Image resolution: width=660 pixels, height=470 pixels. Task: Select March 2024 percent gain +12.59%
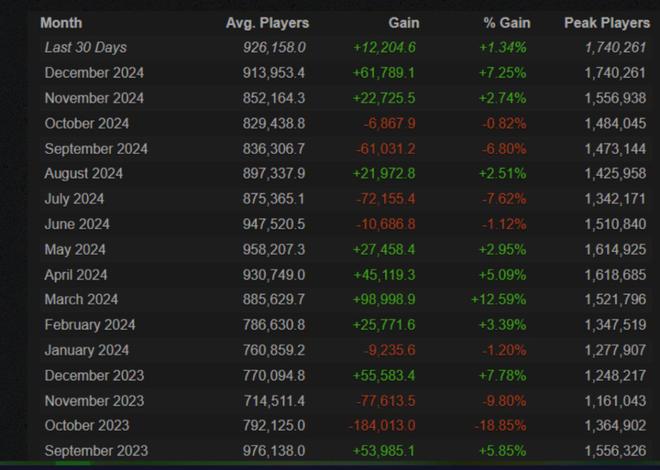(x=498, y=299)
